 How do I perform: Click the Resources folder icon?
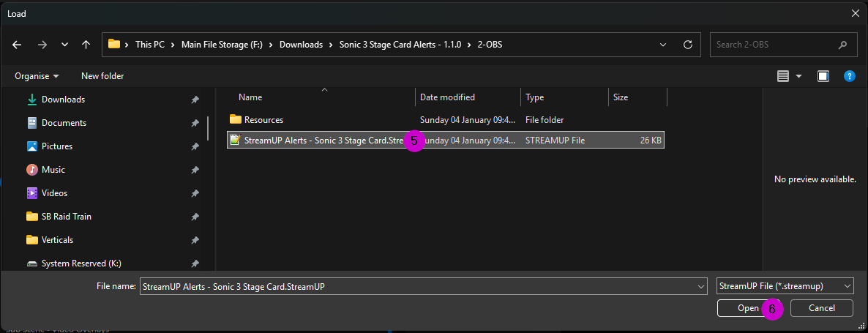[x=235, y=119]
